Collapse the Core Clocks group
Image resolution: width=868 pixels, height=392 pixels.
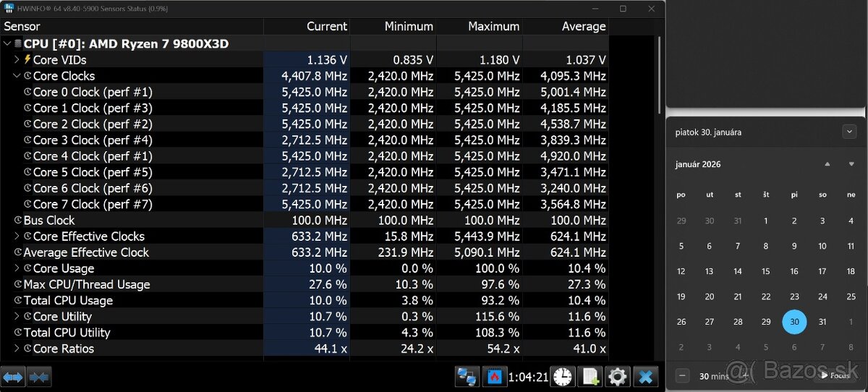[x=17, y=76]
